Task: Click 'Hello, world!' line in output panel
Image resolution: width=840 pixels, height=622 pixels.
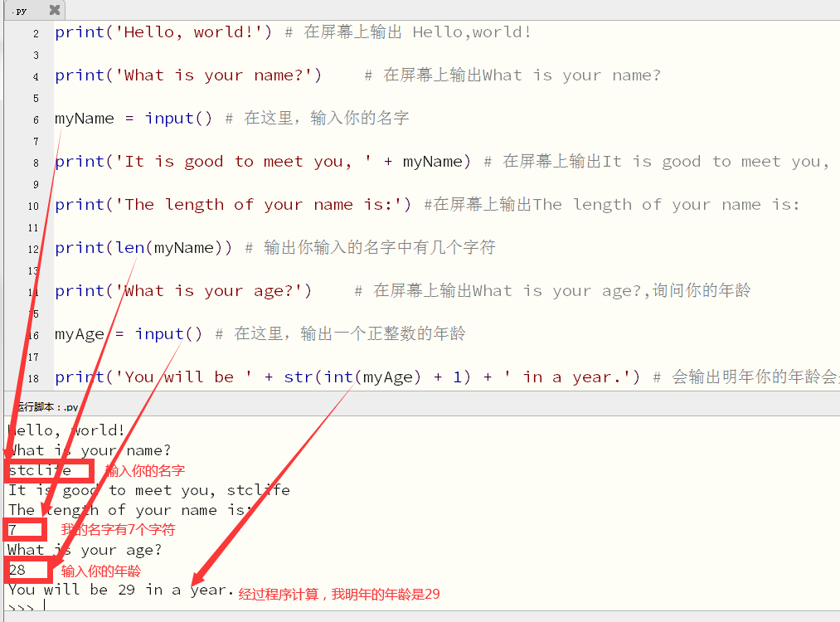Action: click(x=66, y=430)
